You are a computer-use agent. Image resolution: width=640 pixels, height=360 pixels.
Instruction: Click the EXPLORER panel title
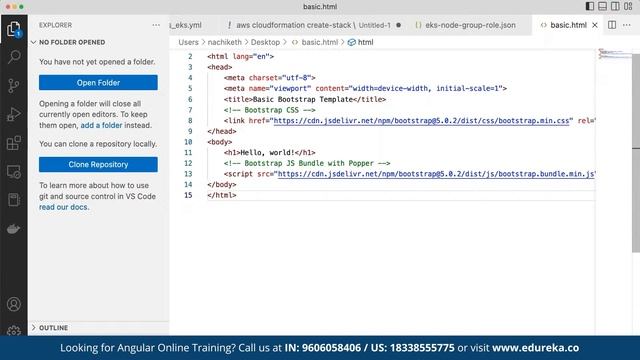(x=56, y=25)
